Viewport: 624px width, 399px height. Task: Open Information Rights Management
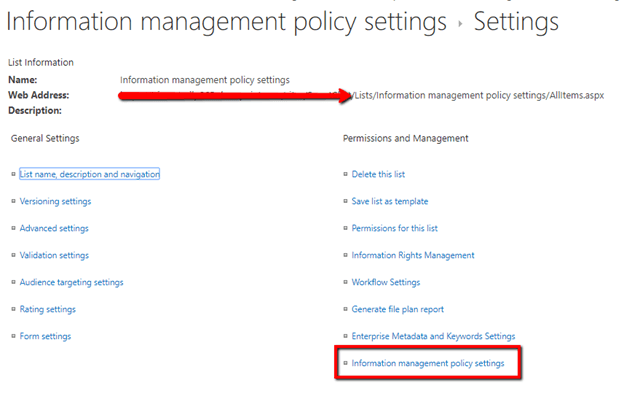click(x=413, y=255)
